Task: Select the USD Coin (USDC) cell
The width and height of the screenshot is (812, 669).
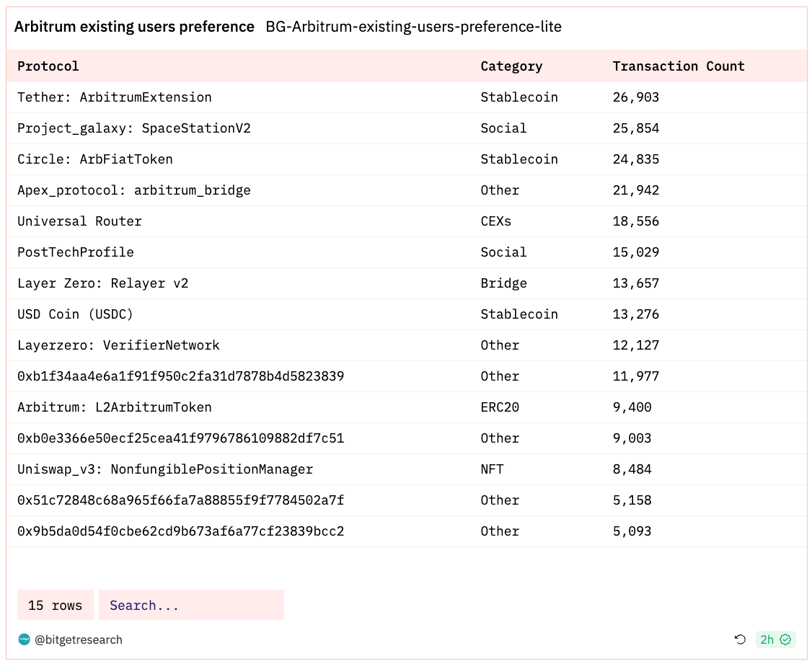Action: point(75,314)
